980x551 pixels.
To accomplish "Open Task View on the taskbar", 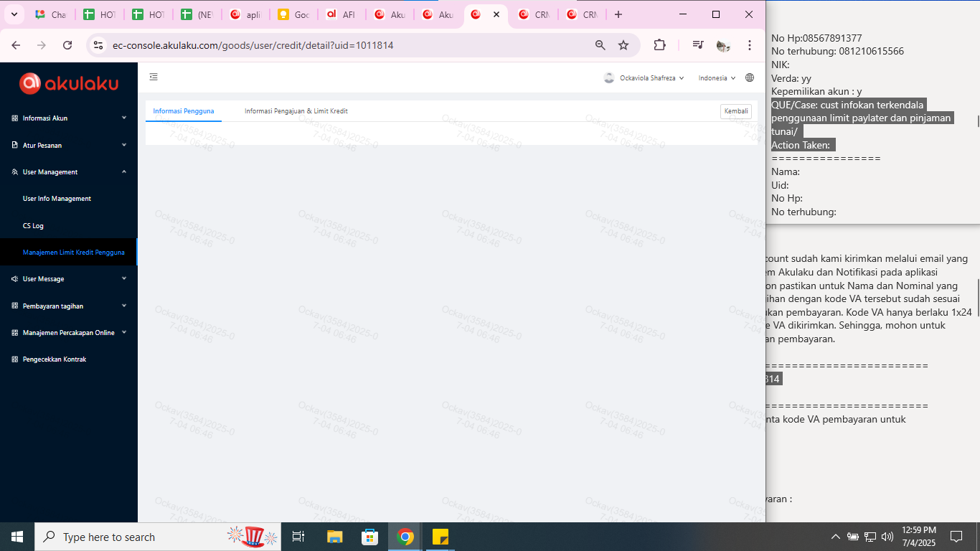I will point(298,537).
